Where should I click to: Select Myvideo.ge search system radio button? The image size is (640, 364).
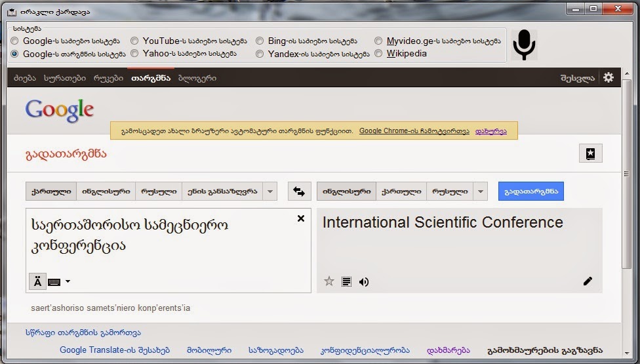coord(378,41)
